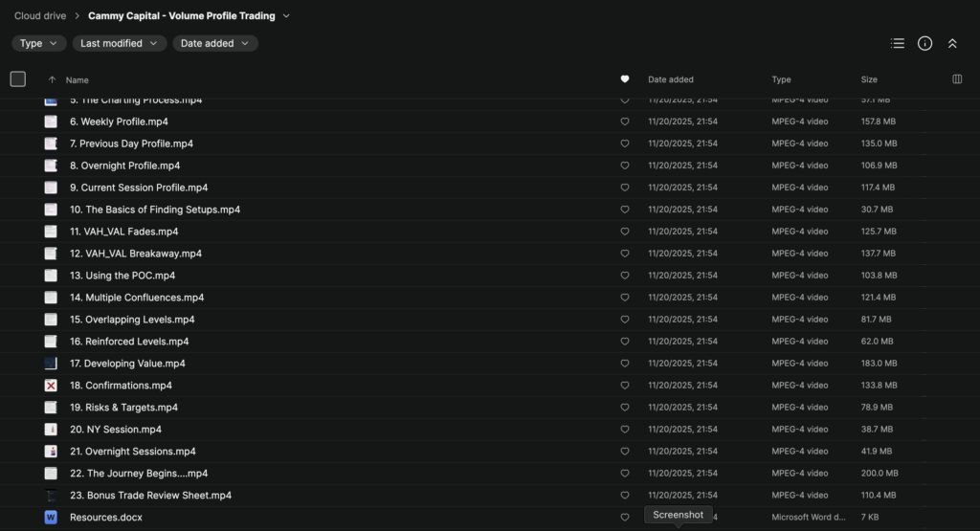Image resolution: width=980 pixels, height=531 pixels.
Task: Open the column settings icon
Action: click(957, 79)
